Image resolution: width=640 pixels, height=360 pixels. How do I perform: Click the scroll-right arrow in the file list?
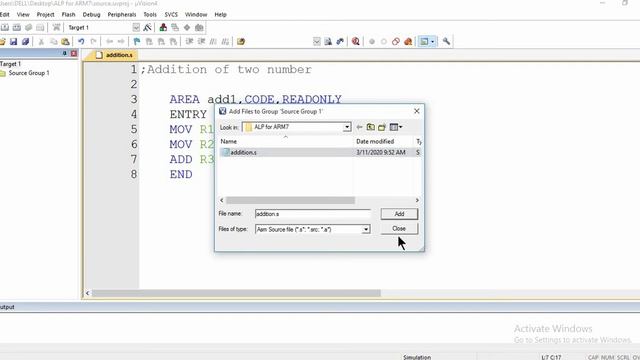pyautogui.click(x=417, y=200)
